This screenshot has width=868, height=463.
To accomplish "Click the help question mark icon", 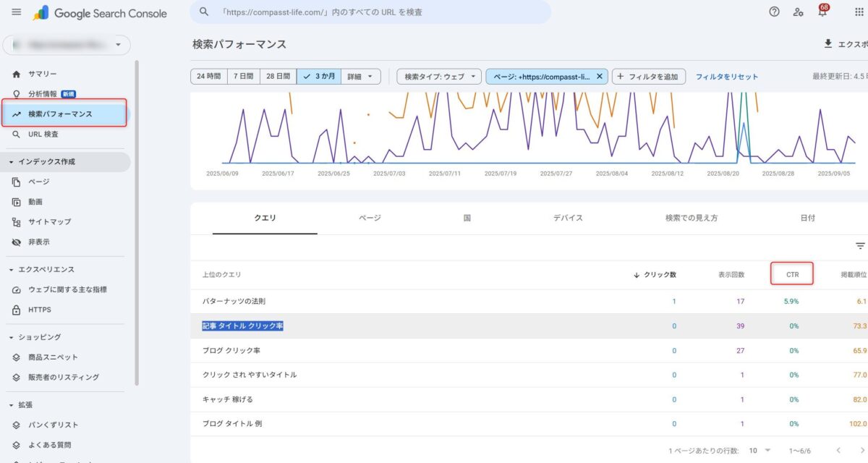I will tap(775, 12).
